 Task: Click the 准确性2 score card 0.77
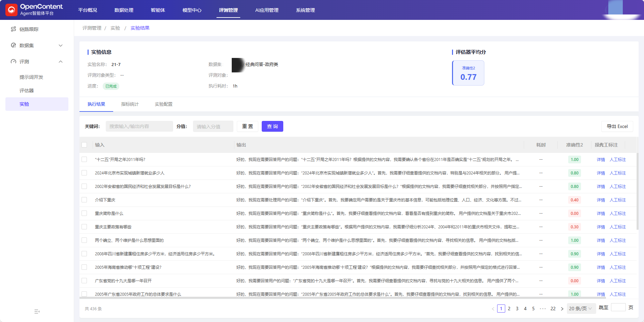pos(468,73)
